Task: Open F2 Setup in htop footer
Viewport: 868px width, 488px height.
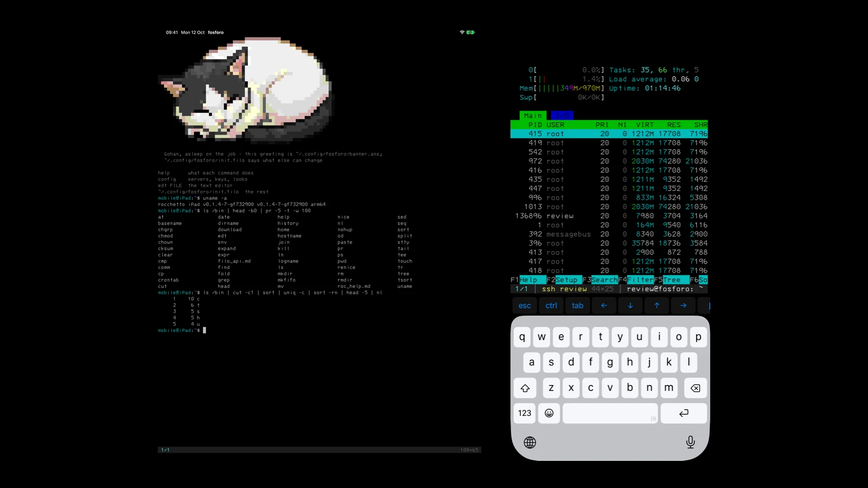Action: pos(564,280)
